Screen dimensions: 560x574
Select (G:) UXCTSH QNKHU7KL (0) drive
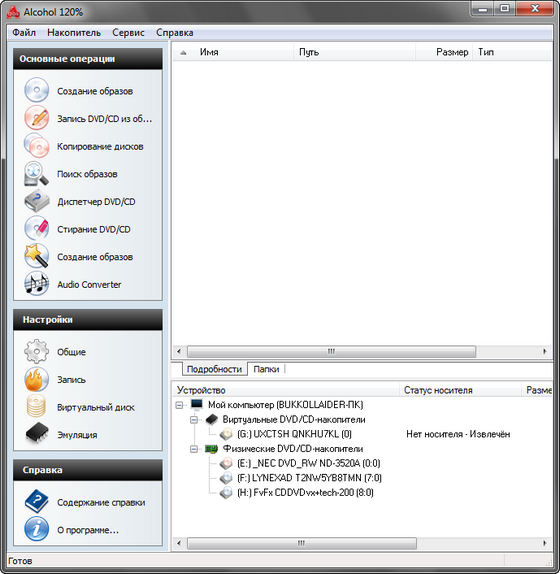(x=294, y=434)
